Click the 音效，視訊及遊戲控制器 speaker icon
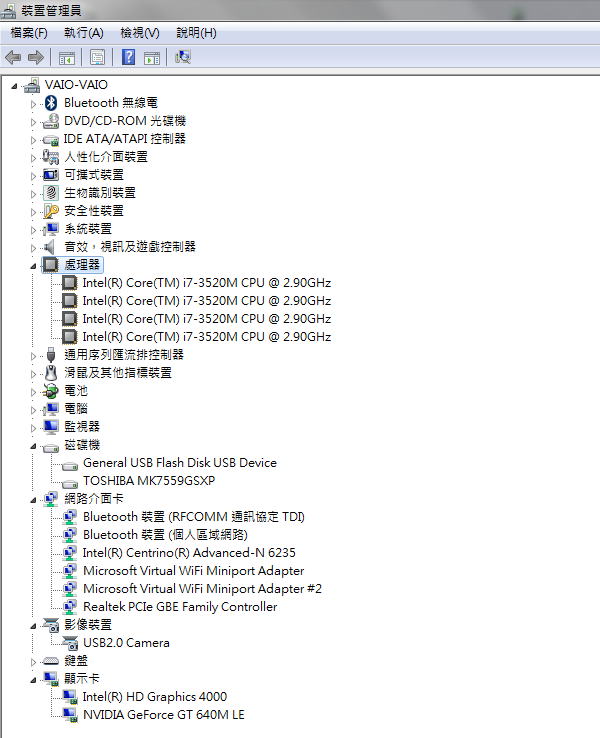The width and height of the screenshot is (600, 738). [x=49, y=247]
